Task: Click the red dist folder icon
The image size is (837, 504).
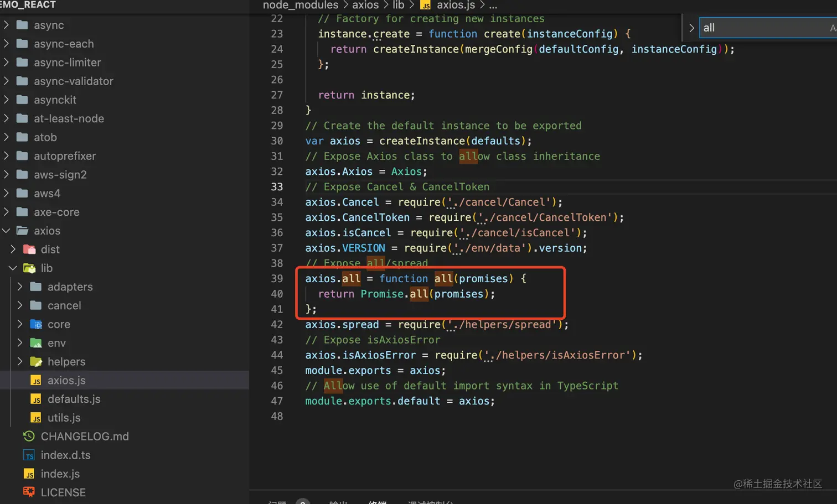Action: coord(29,250)
